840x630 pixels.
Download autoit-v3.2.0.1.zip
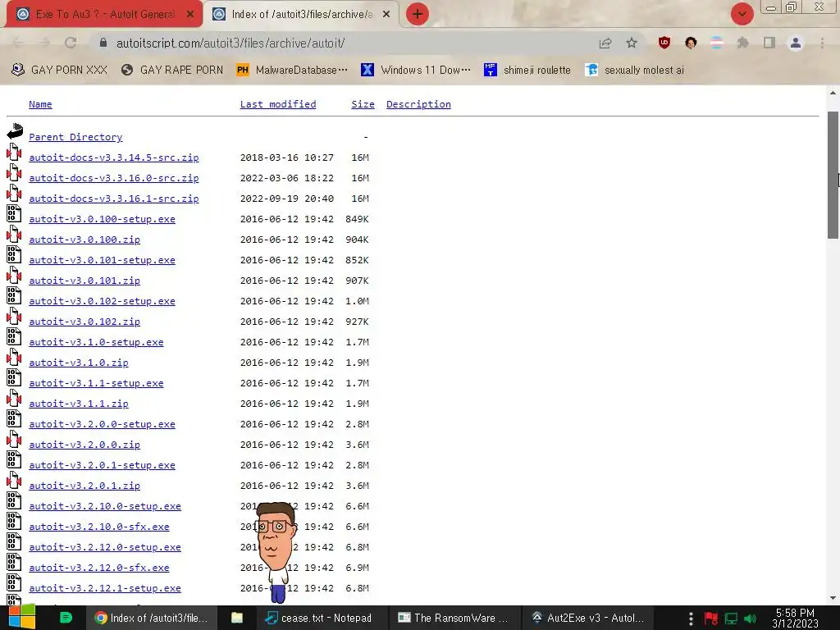pos(84,486)
